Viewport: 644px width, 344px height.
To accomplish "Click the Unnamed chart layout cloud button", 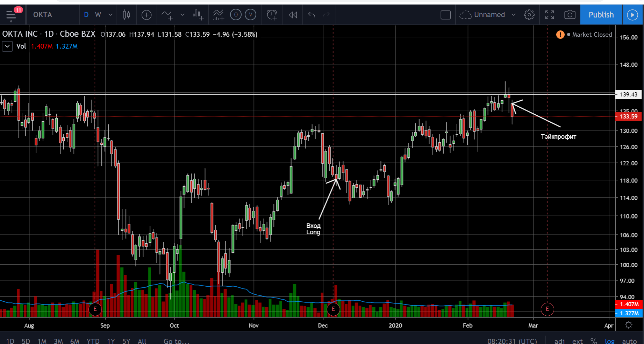I will (482, 15).
